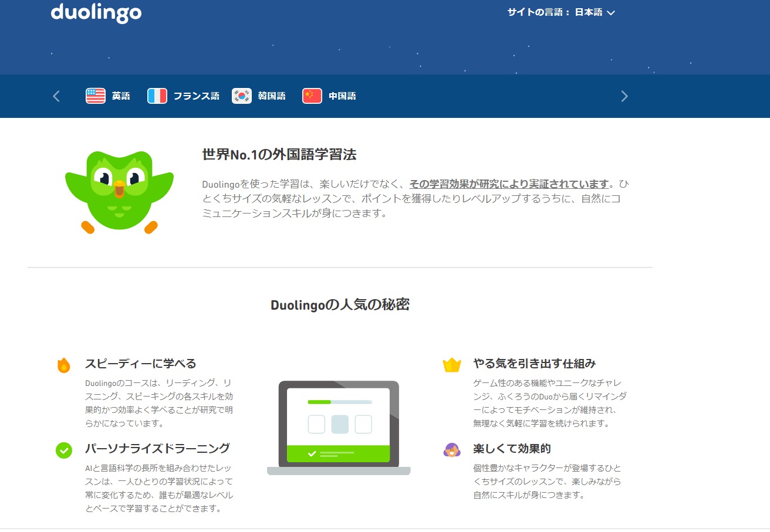Select the 英語 course label
This screenshot has width=770, height=532.
[121, 96]
